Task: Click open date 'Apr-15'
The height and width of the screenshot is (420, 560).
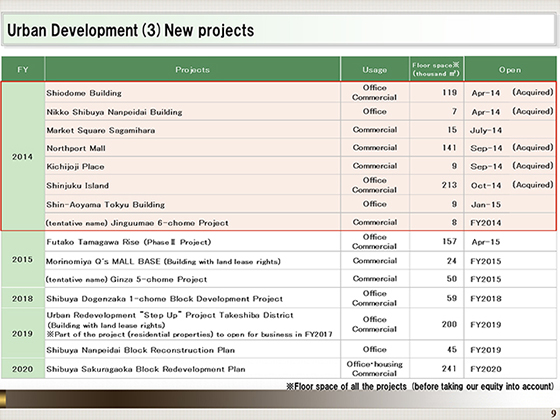Action: pyautogui.click(x=486, y=242)
